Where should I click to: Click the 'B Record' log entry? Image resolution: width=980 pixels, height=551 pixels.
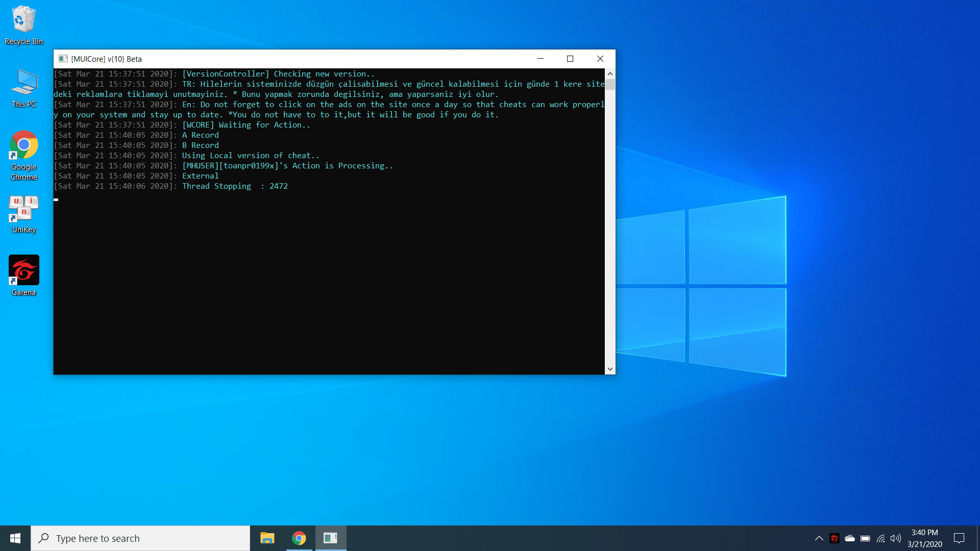click(201, 145)
